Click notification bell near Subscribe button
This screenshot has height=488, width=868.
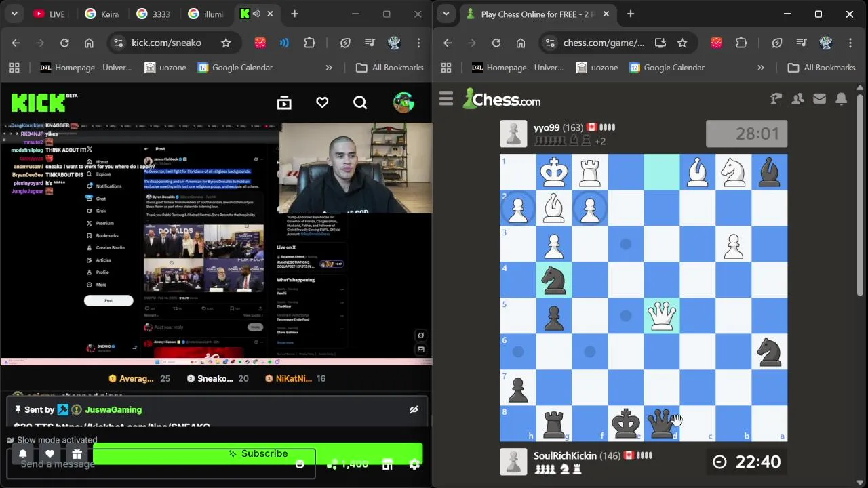tap(22, 454)
